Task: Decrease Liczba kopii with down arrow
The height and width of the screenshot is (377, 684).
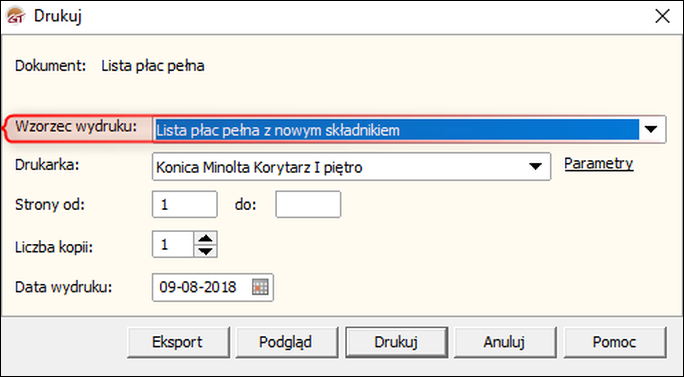Action: tap(205, 251)
